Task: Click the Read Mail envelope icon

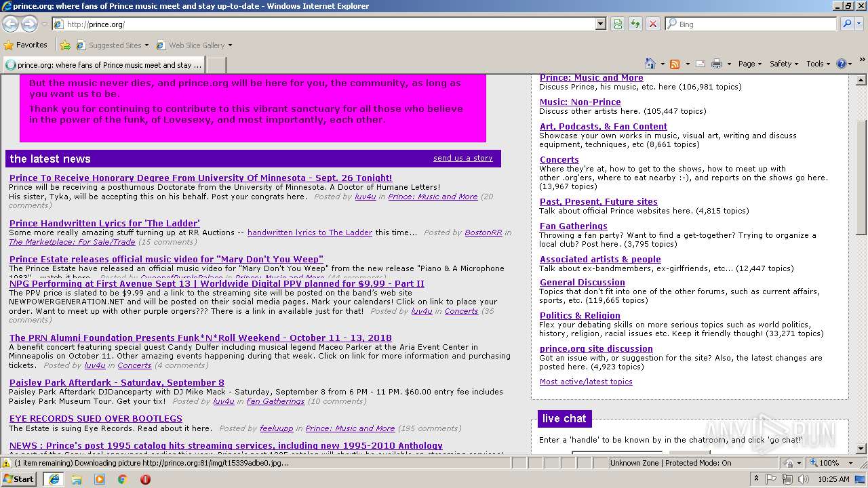Action: [700, 64]
